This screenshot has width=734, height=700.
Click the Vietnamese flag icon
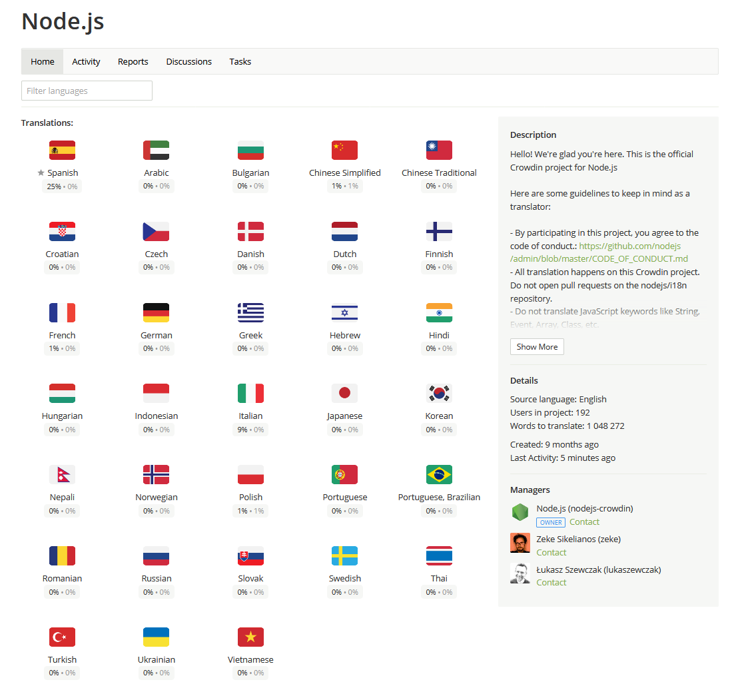pos(251,637)
